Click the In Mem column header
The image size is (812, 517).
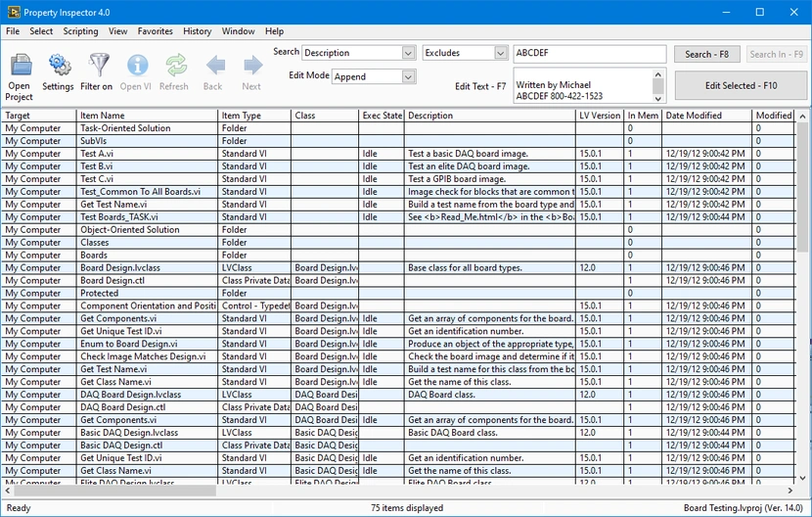click(643, 116)
